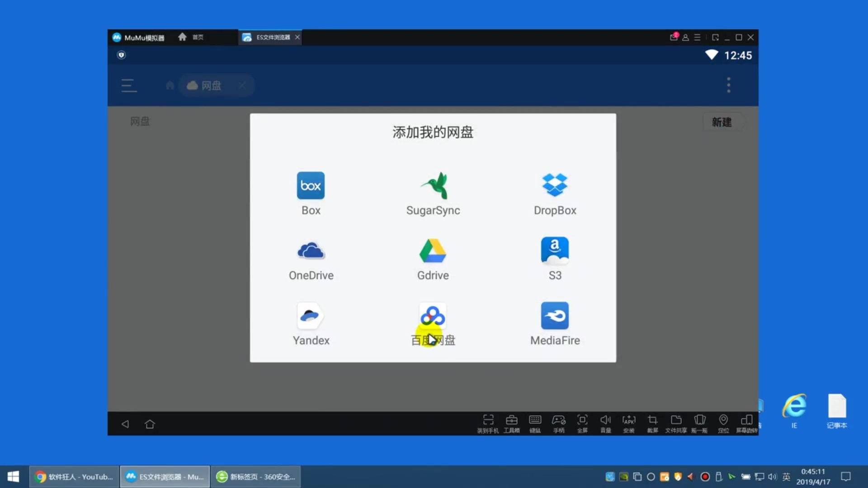
Task: Tap Android home navigation button
Action: (x=150, y=424)
